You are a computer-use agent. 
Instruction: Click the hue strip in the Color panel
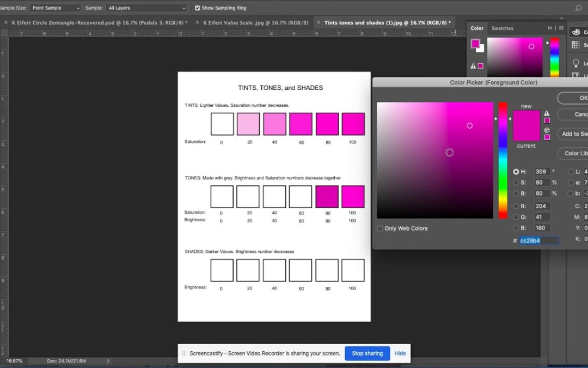(x=554, y=57)
